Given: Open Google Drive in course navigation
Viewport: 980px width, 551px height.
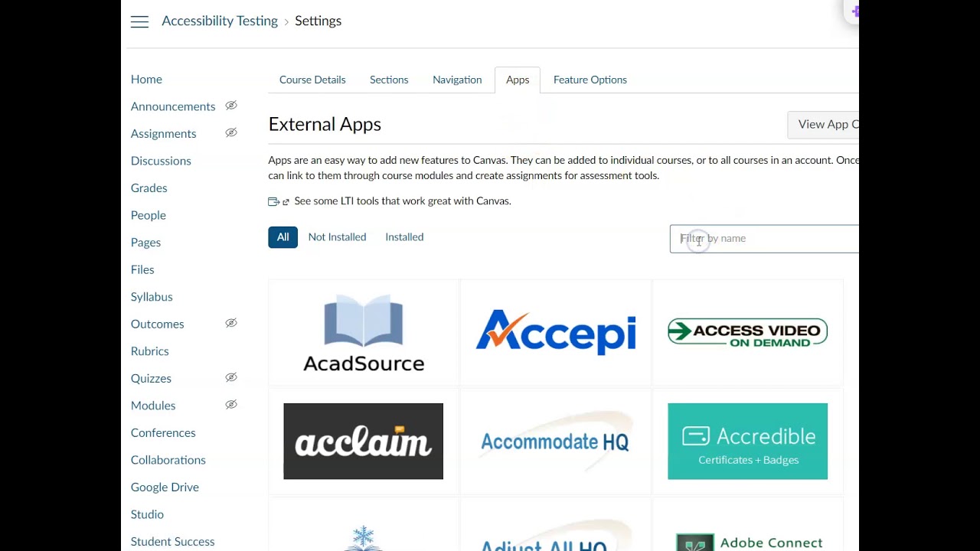Looking at the screenshot, I should pyautogui.click(x=165, y=487).
